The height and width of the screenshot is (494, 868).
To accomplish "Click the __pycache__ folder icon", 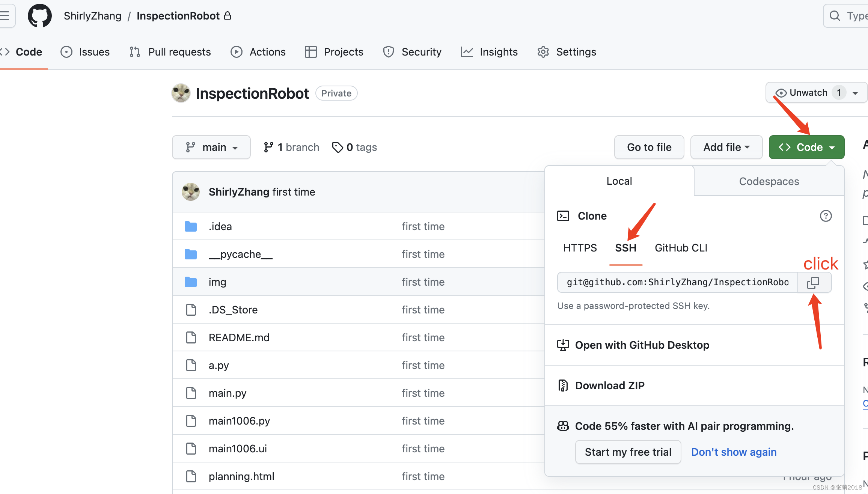I will pyautogui.click(x=191, y=254).
